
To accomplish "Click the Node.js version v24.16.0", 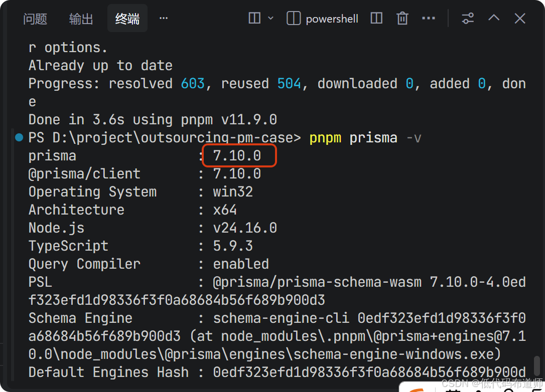I will point(245,228).
